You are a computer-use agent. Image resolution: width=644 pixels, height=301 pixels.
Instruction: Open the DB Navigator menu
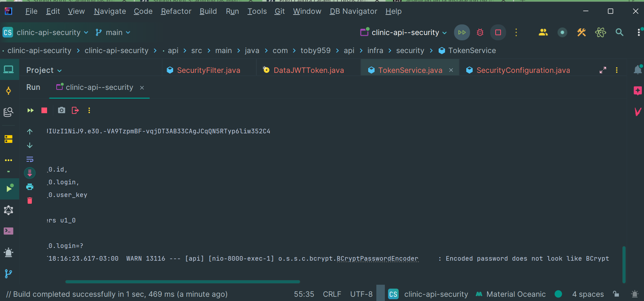tap(353, 11)
